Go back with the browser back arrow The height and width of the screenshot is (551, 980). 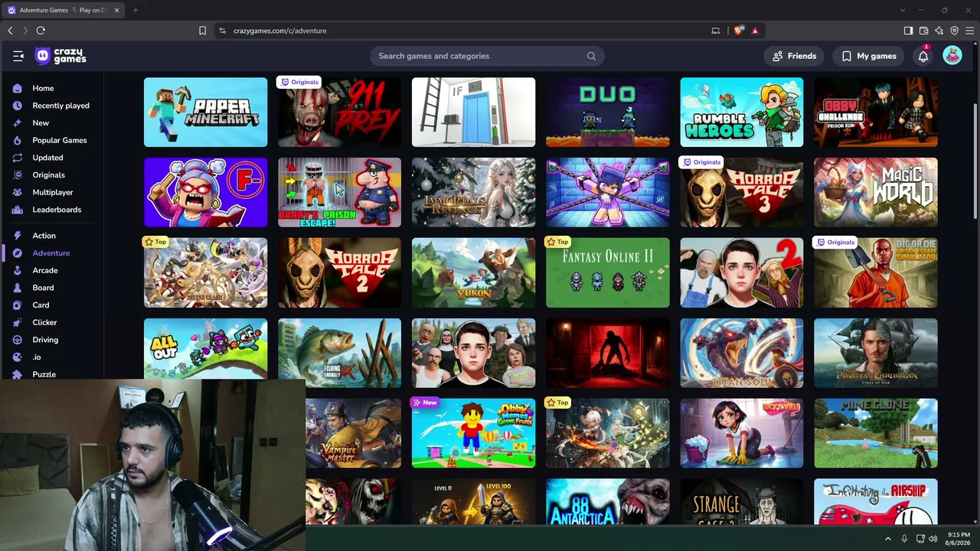(x=10, y=31)
